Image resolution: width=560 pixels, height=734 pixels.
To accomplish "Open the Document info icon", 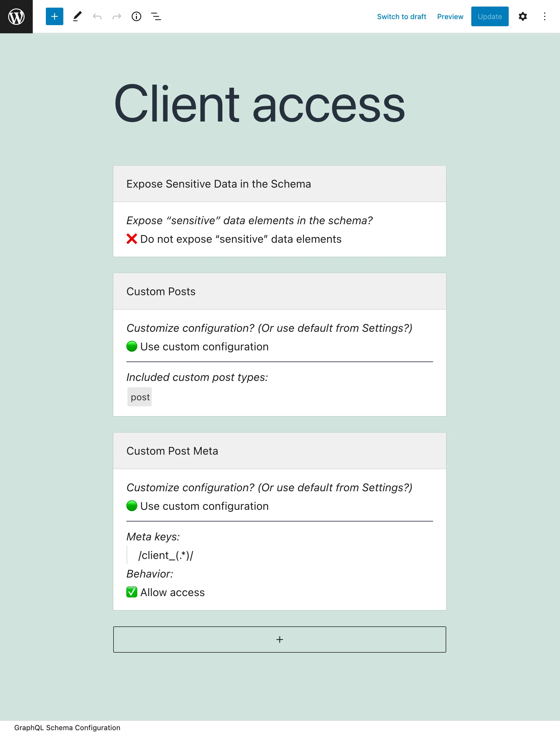I will pyautogui.click(x=136, y=16).
